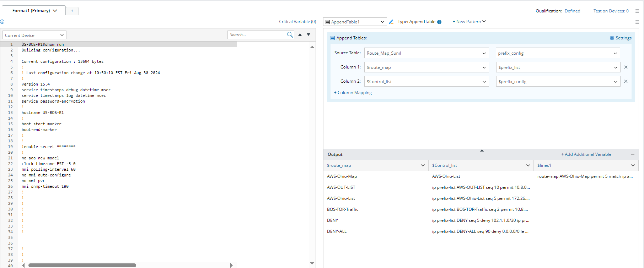Viewport: 644px width, 268px height.
Task: Open the Source Table Route_Map_Sunil dropdown
Action: pyautogui.click(x=426, y=53)
